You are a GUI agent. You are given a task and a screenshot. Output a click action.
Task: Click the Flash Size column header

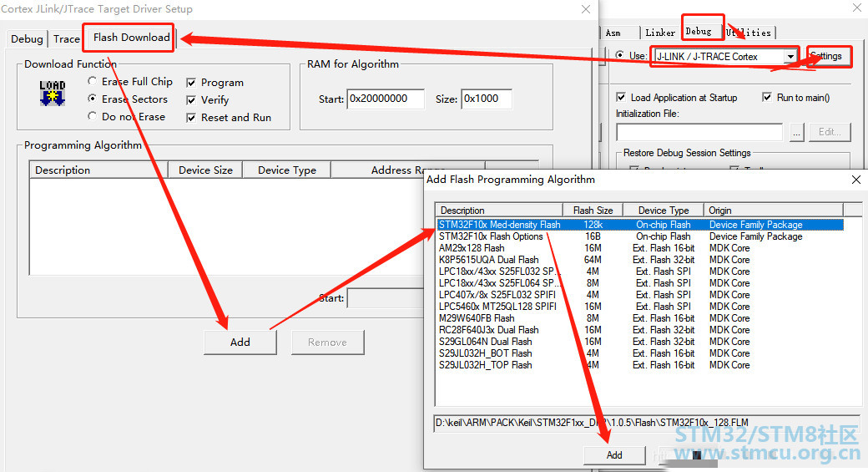(593, 211)
